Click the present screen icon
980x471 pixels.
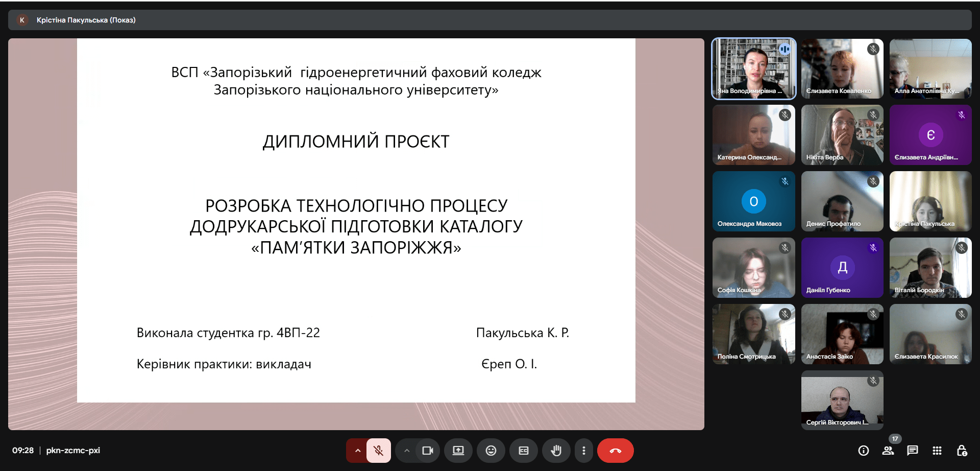pyautogui.click(x=458, y=451)
